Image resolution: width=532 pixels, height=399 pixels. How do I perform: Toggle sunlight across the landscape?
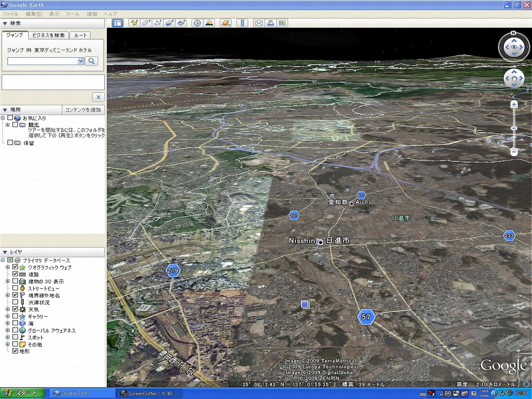[x=209, y=23]
